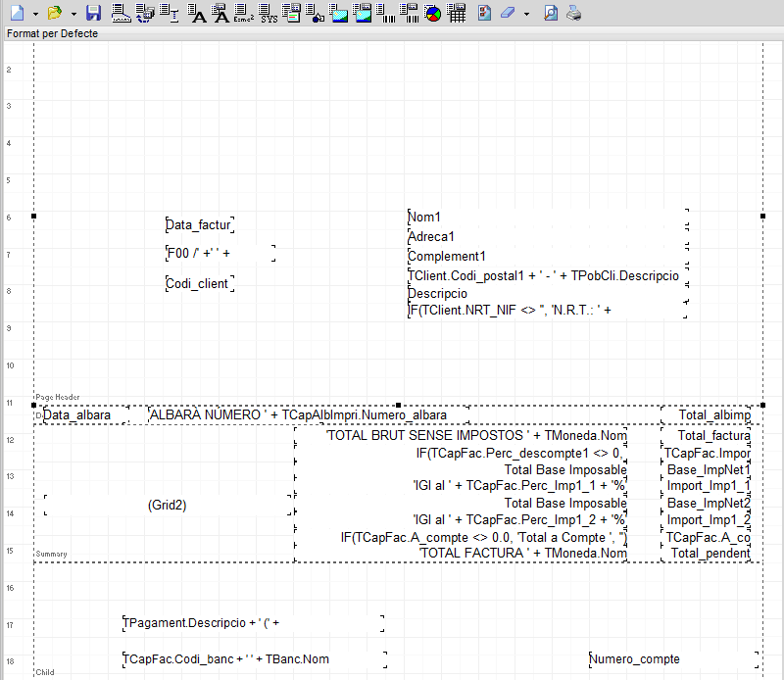Screen dimensions: 784x680
Task: Select the TCapFac.Impor field
Action: click(x=706, y=453)
